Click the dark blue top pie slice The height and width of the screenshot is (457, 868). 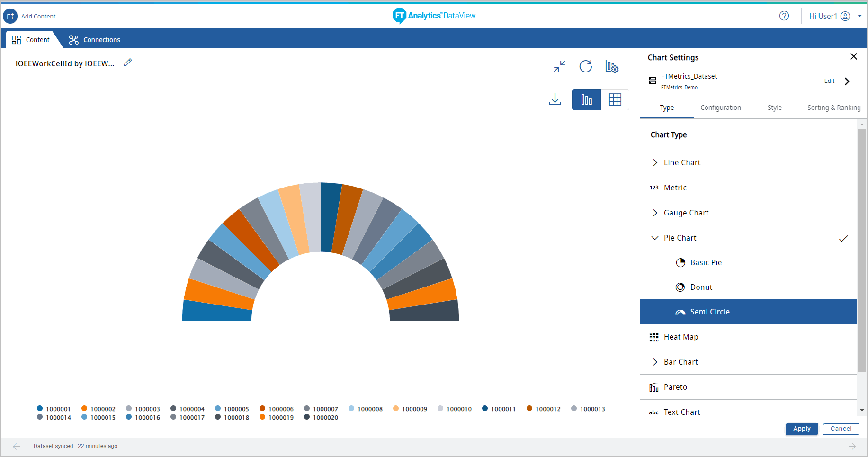tap(330, 215)
